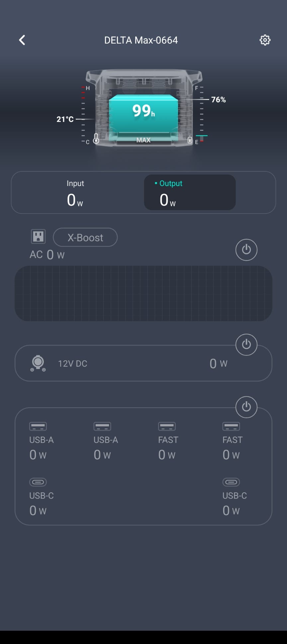
Task: Tap the right USB-C port icon
Action: click(x=231, y=482)
